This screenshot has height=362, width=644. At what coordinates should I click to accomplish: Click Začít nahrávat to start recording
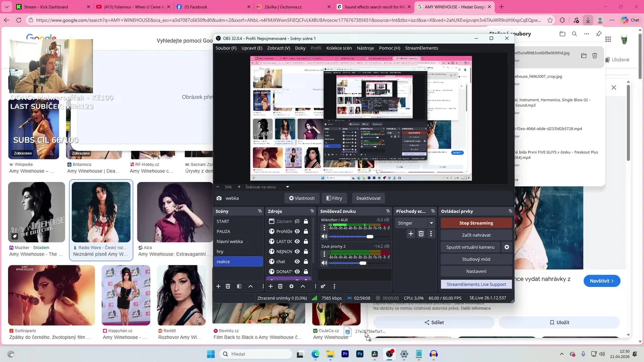(x=476, y=235)
